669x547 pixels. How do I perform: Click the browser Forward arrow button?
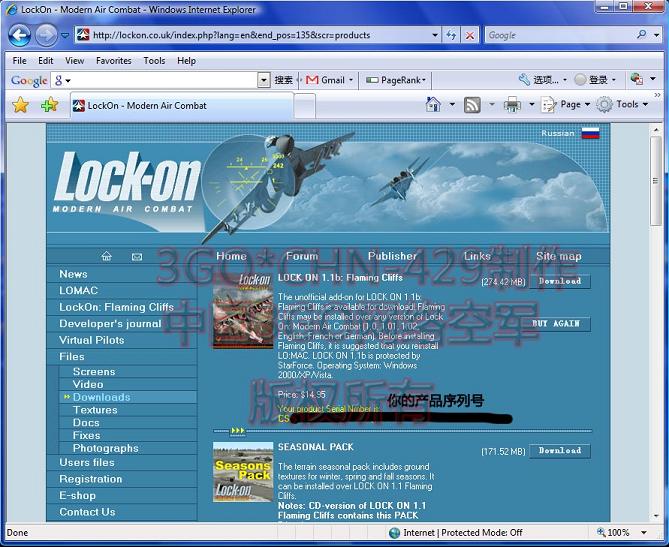[x=46, y=35]
